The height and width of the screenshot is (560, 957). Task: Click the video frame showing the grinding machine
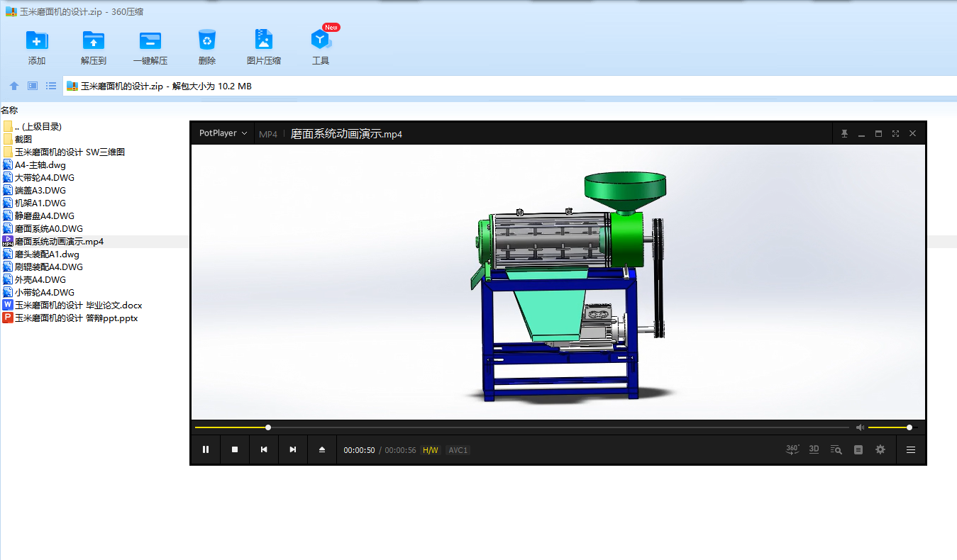tap(558, 282)
